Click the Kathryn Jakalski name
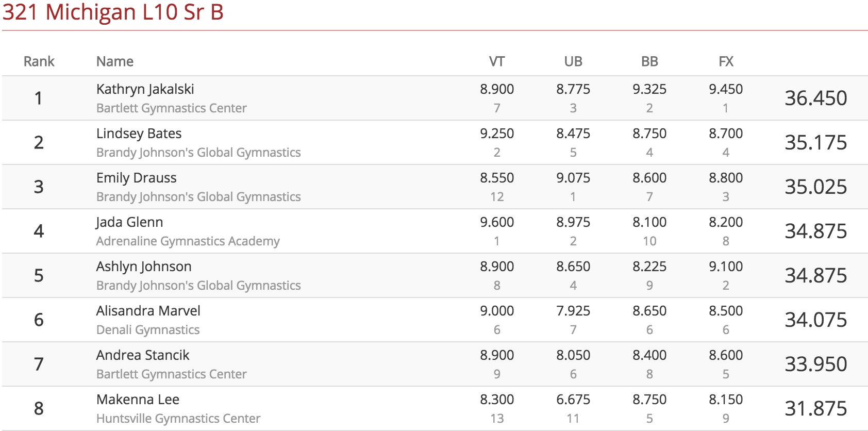Viewport: 868px width, 431px height. pos(145,89)
